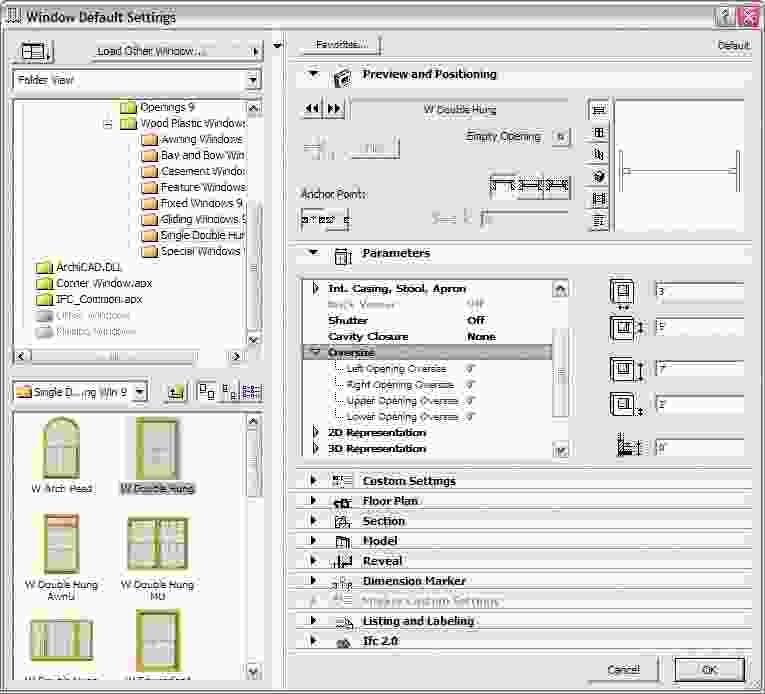Screen dimensions: 765x694
Task: Click the parameters list scroll up arrow
Action: [560, 289]
